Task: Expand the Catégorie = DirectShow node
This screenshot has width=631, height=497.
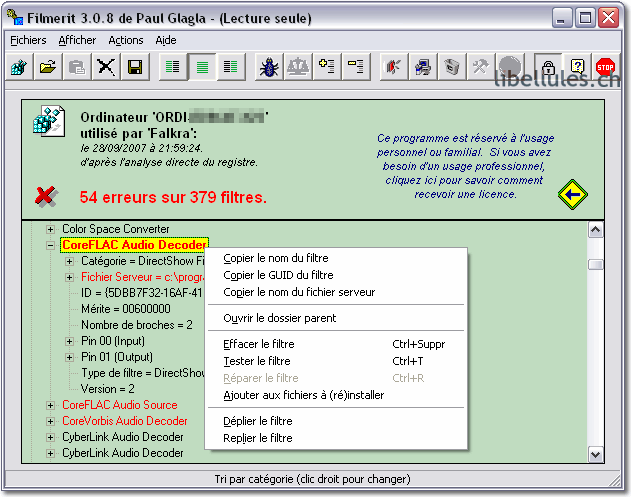Action: (69, 262)
